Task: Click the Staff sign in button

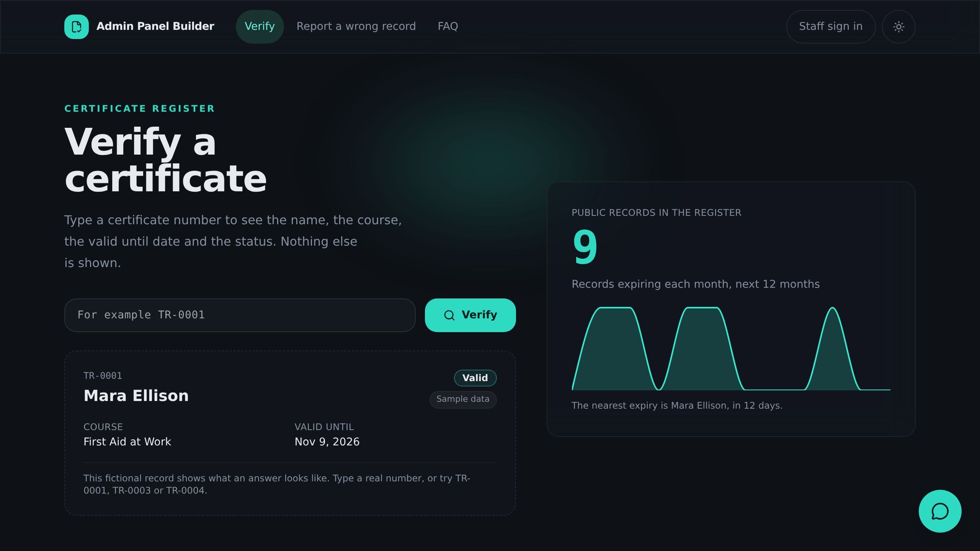Action: point(831,26)
